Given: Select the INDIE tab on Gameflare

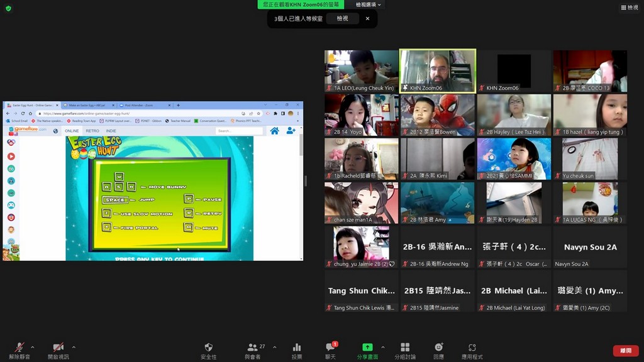Looking at the screenshot, I should 111,131.
